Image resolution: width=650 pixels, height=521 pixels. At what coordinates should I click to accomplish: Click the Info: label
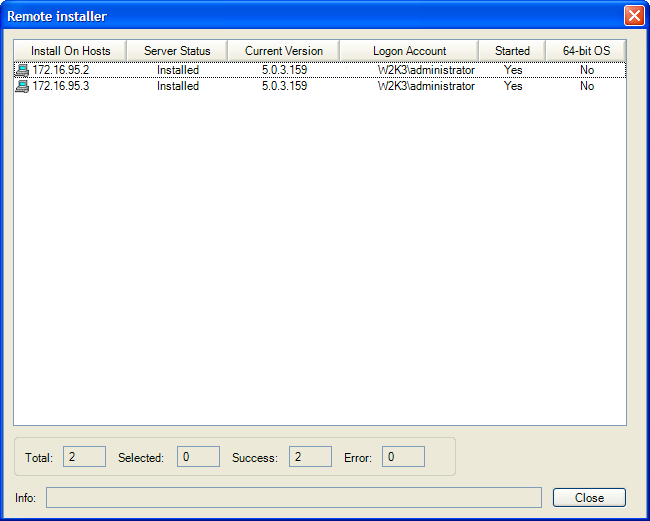pos(26,498)
